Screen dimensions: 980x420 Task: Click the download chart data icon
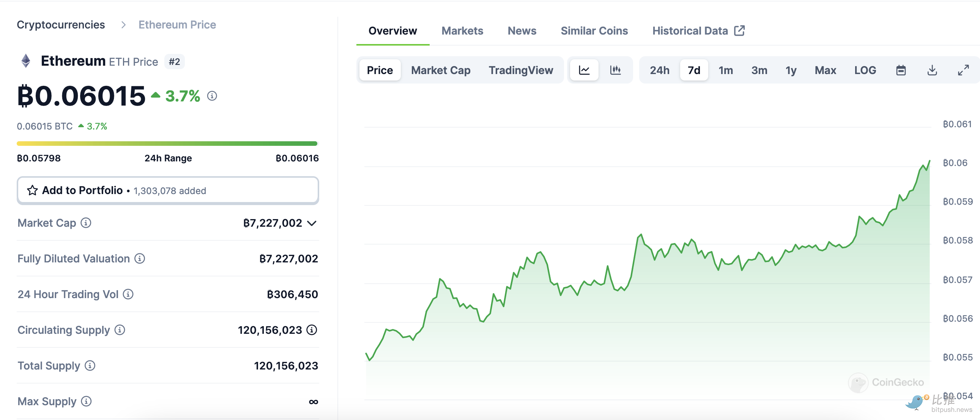(932, 70)
